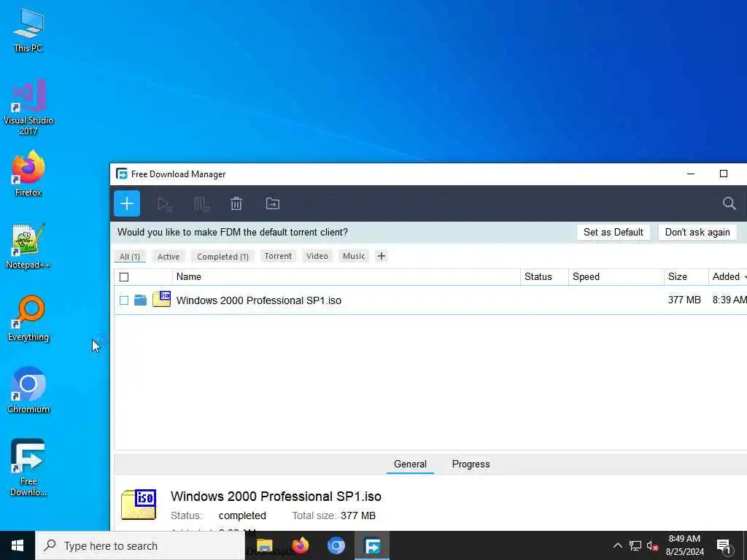
Task: Select the Windows 2000 Professional SP1.iso row name
Action: 259,300
